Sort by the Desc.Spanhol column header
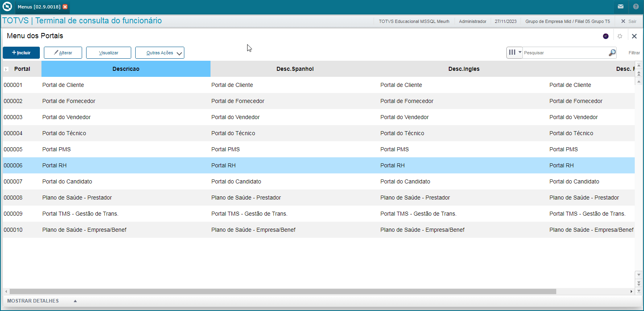Screen dimensions: 644x311 coord(295,69)
